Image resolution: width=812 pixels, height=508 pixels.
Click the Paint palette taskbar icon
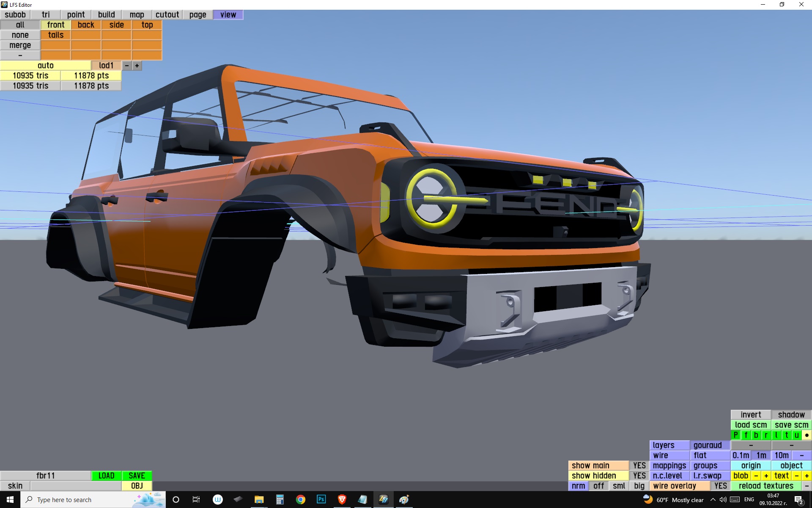coord(404,500)
